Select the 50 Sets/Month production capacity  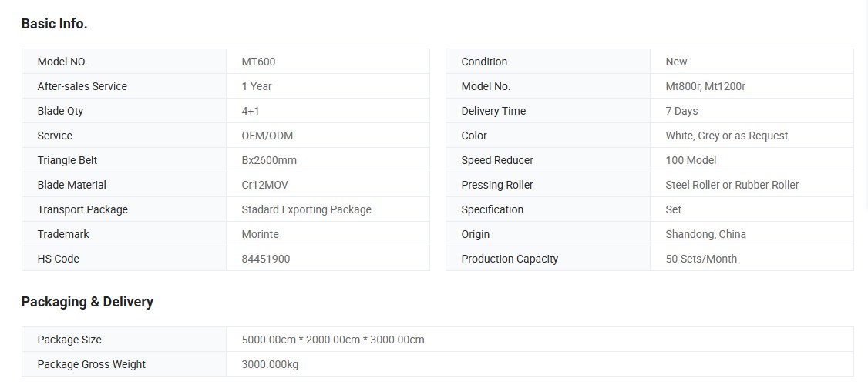[701, 259]
